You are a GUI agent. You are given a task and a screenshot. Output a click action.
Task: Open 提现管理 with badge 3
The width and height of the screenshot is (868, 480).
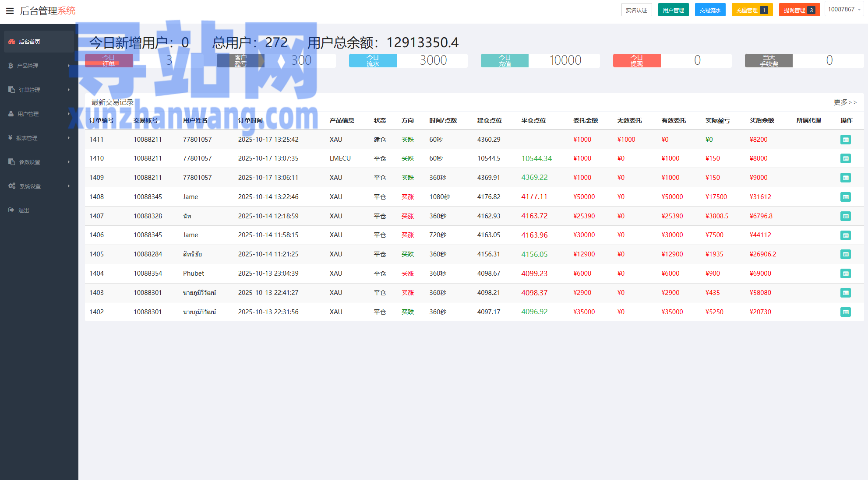(799, 10)
